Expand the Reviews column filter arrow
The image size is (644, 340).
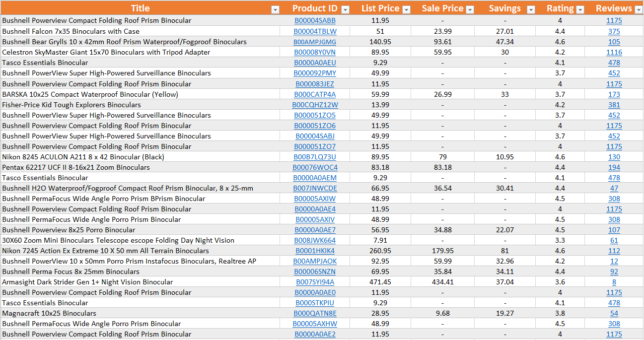click(638, 9)
